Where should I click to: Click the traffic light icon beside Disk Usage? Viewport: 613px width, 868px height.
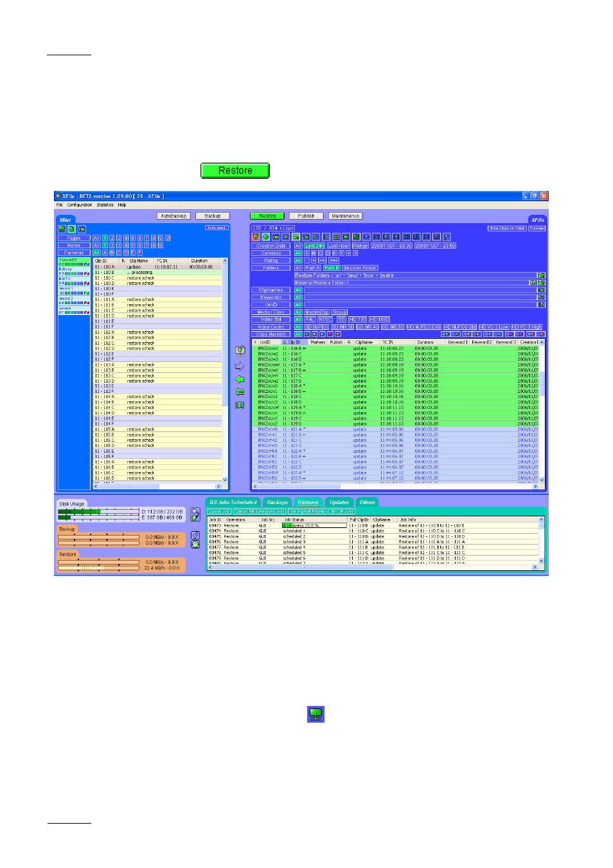pyautogui.click(x=195, y=514)
